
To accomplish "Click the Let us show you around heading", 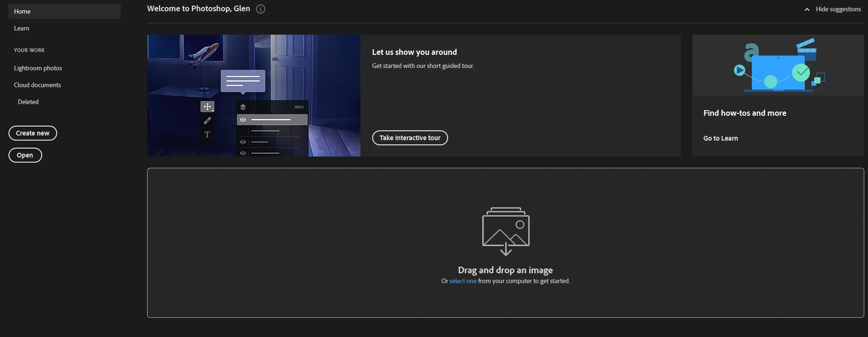I will [x=414, y=52].
